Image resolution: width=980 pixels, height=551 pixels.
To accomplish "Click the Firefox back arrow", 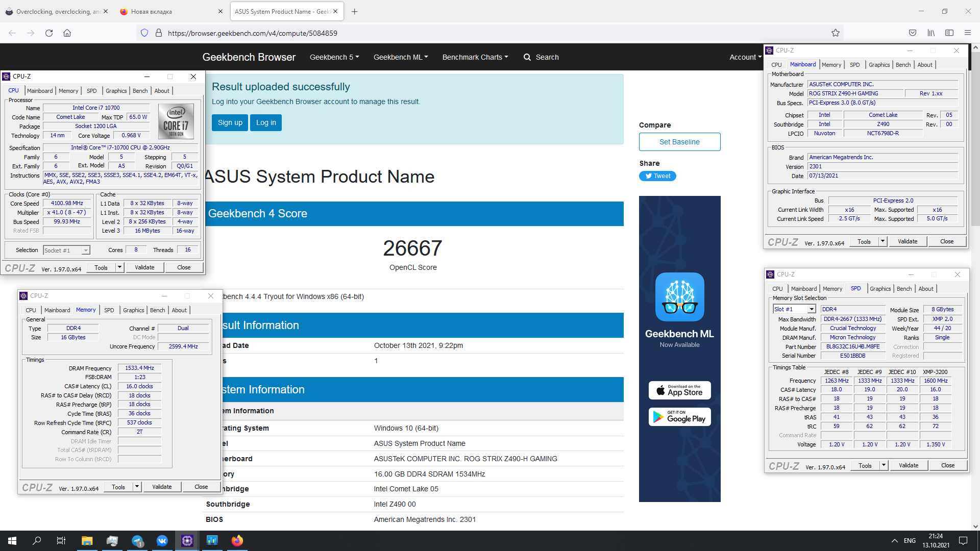I will click(12, 33).
